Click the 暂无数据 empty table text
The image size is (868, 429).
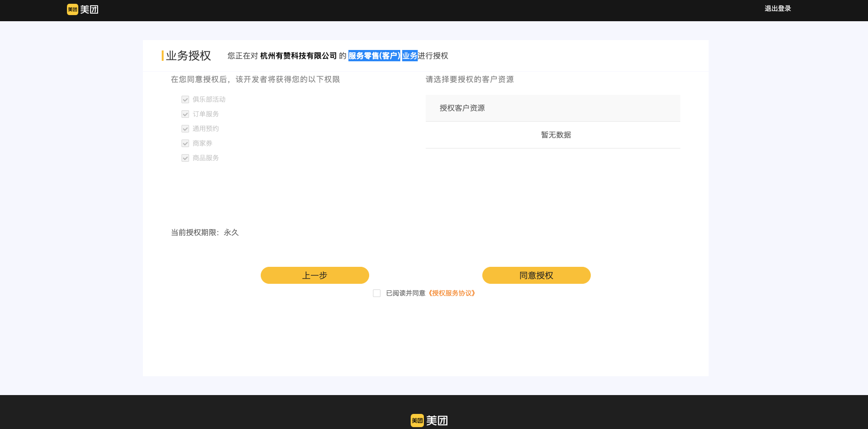(556, 135)
